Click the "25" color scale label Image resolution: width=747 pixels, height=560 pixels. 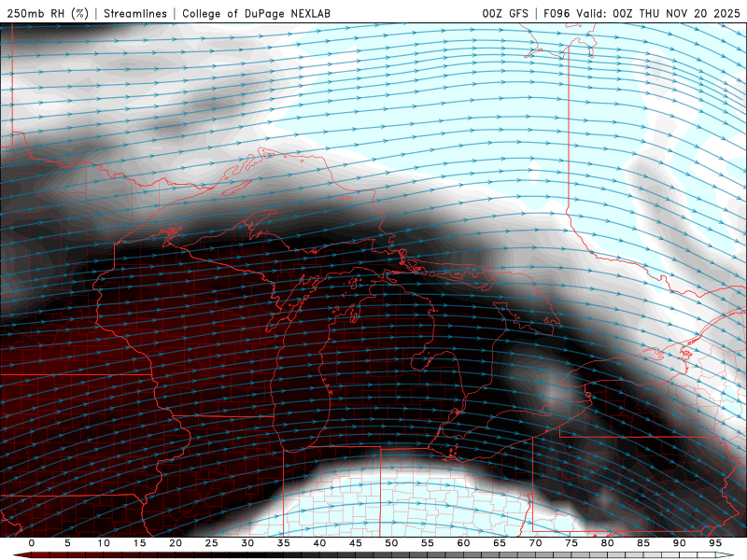pyautogui.click(x=212, y=543)
